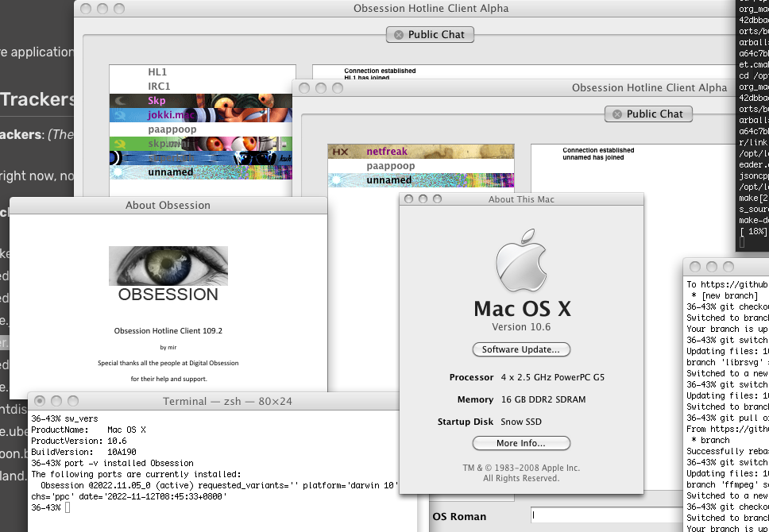Screen dimensions: 769x532
Task: Click 'Obsession Hotline Client 109.2' text
Action: [x=168, y=331]
